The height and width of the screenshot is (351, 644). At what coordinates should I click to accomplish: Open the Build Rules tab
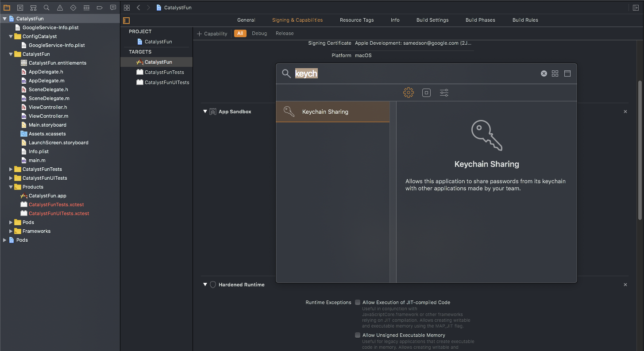525,20
